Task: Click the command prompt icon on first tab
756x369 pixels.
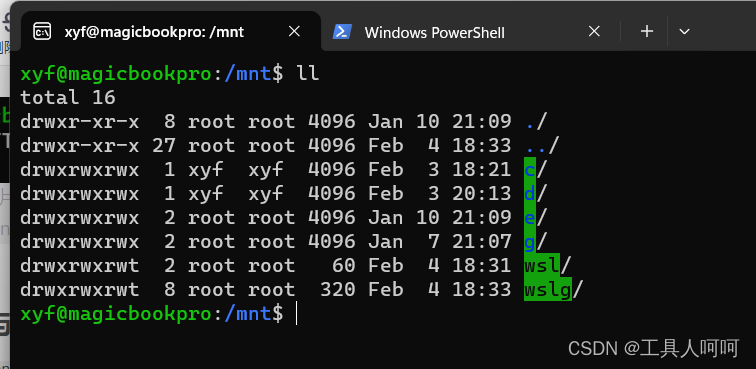Action: coord(42,32)
